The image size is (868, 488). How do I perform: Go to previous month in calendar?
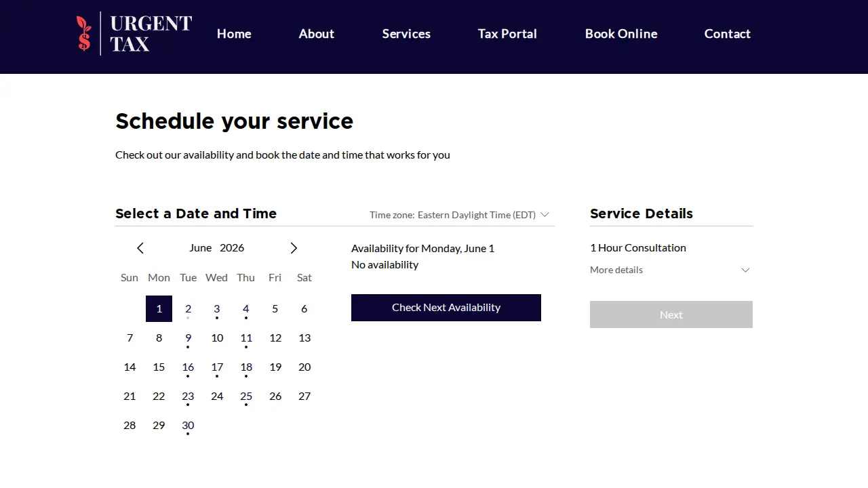point(140,248)
